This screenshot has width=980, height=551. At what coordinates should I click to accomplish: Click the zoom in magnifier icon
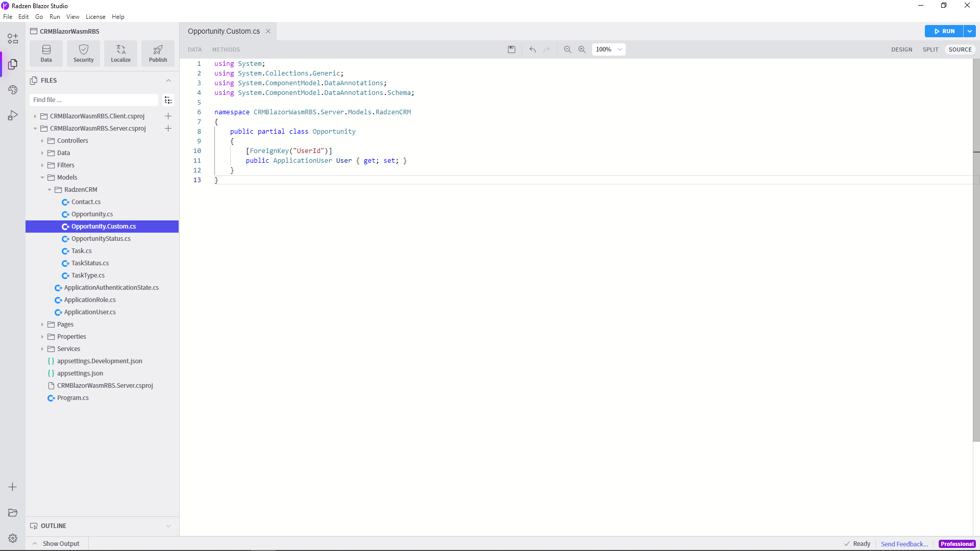point(582,49)
